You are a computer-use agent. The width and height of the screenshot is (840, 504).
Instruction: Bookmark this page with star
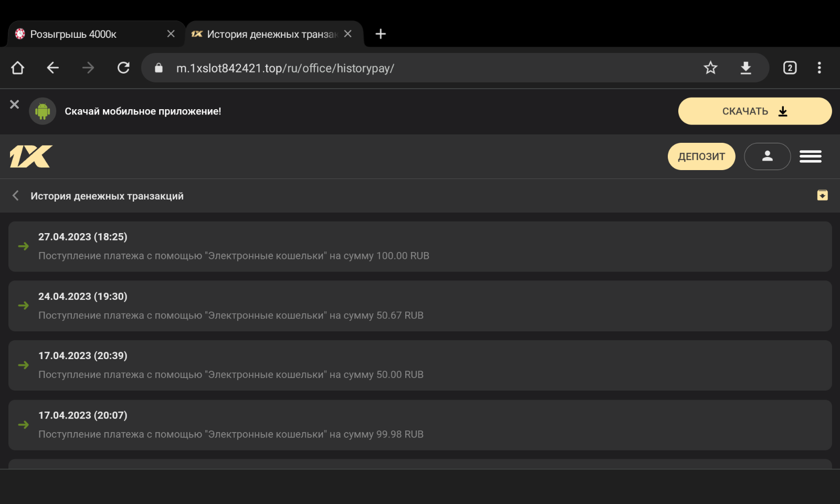point(710,68)
